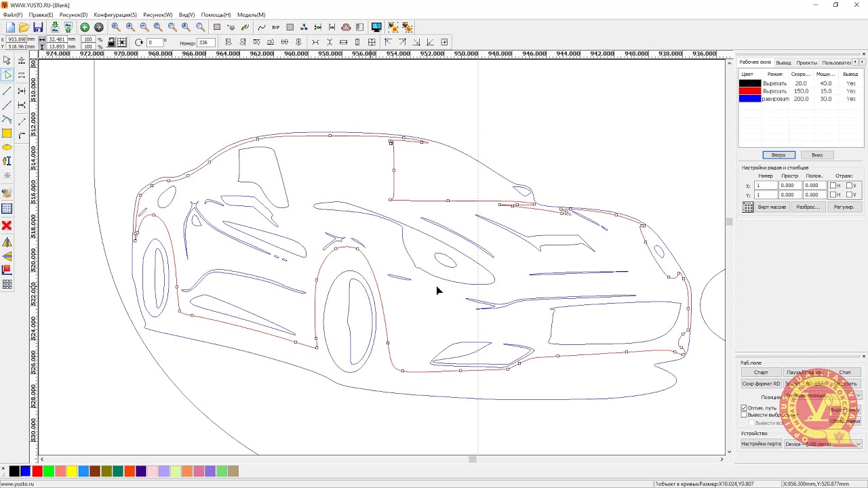Click the horizontal mirror icon
868x488 pixels.
pos(7,242)
